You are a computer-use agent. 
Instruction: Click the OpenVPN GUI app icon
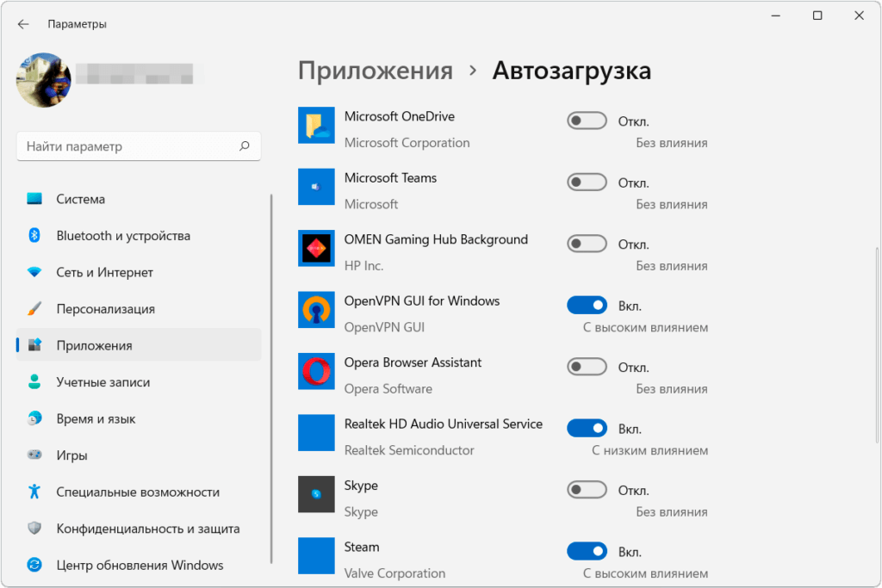click(x=316, y=310)
